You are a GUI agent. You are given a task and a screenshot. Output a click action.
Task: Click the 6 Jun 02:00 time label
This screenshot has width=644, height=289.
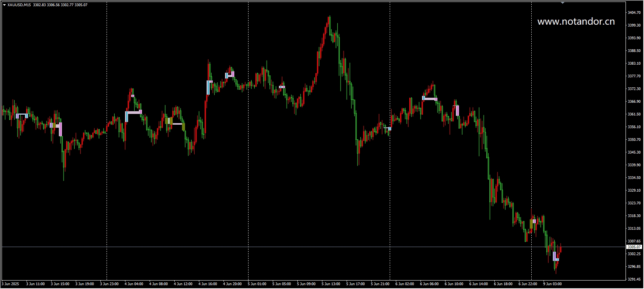coord(405,284)
